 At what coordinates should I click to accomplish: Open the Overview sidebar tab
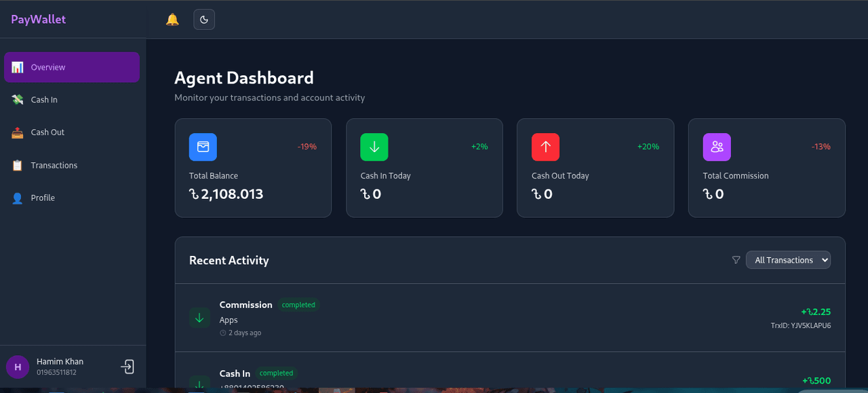click(72, 67)
